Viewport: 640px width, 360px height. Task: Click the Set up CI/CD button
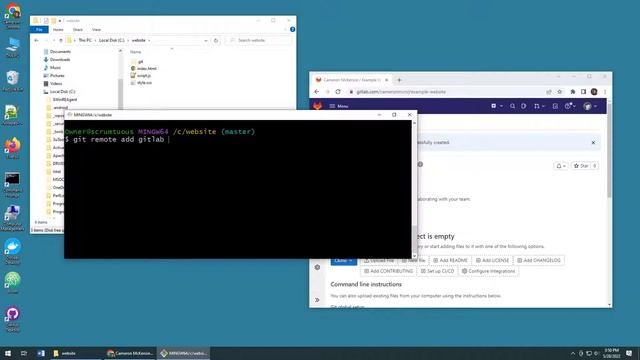(x=437, y=271)
